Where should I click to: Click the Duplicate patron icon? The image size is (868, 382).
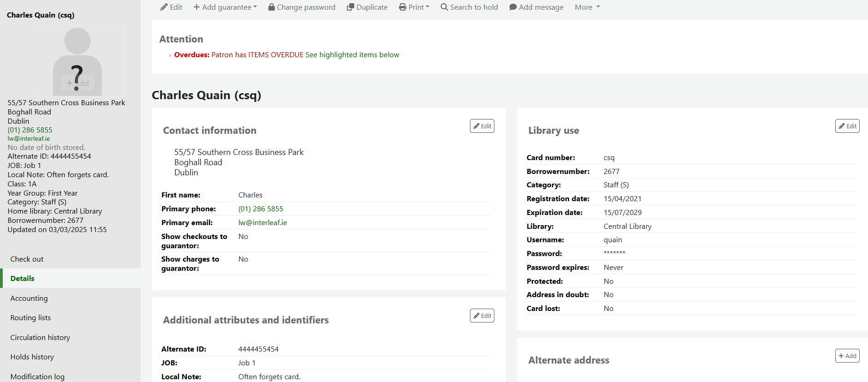click(x=351, y=7)
